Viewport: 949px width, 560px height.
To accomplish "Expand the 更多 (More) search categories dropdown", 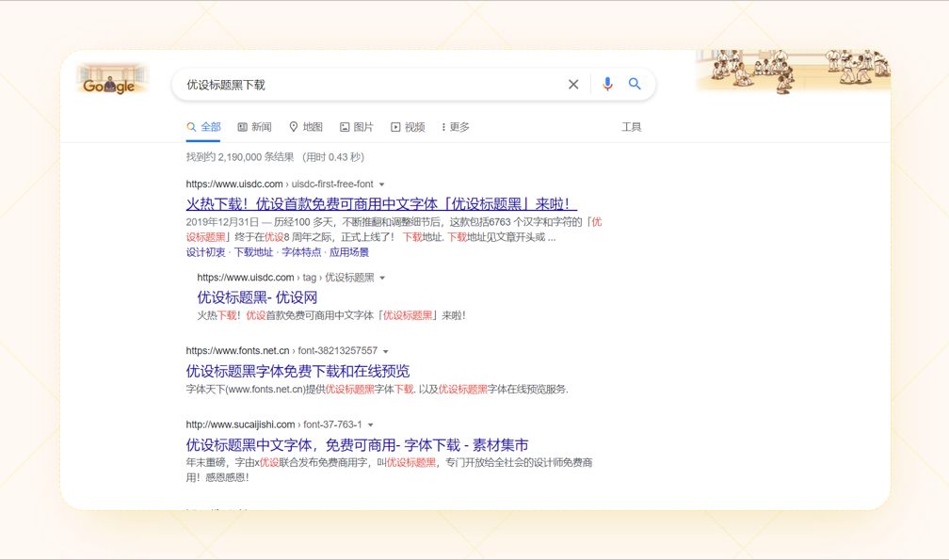I will click(456, 126).
